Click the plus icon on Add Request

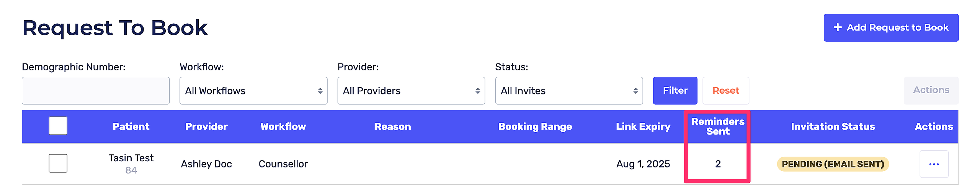pyautogui.click(x=838, y=28)
